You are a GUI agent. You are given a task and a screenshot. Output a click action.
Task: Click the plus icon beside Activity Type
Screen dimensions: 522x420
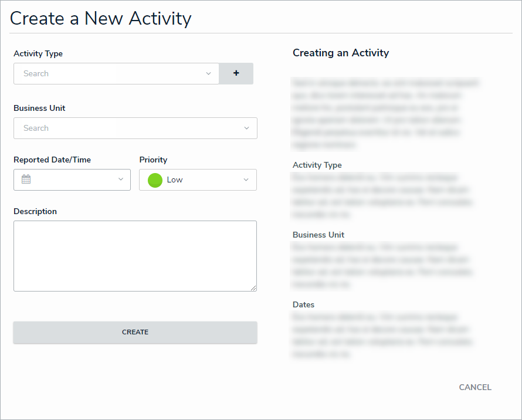[236, 73]
